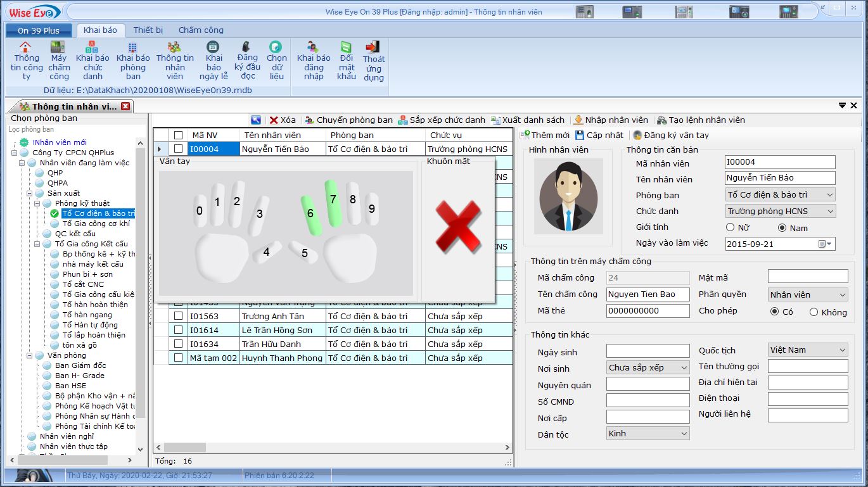Click the Cập nhật button
868x487 pixels.
pyautogui.click(x=599, y=135)
